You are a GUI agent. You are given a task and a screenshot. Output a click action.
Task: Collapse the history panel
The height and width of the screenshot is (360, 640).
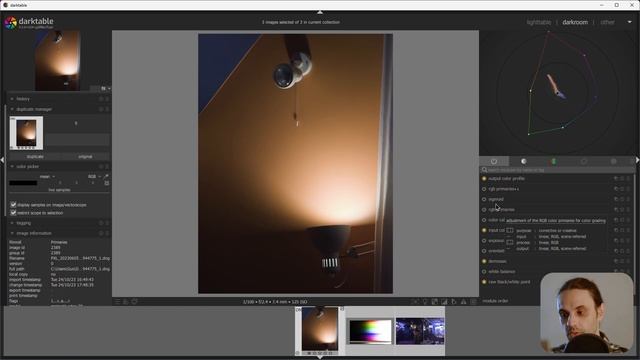[12, 99]
